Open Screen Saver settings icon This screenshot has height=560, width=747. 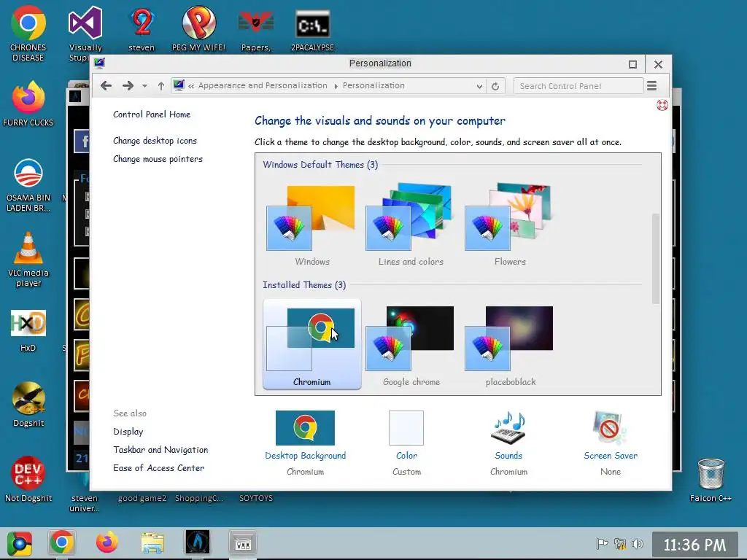(611, 427)
